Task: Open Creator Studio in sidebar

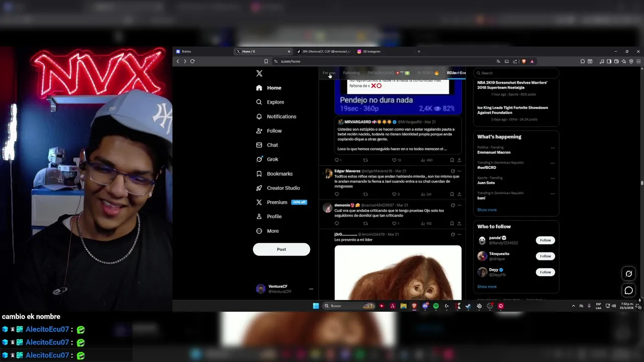Action: tap(278, 188)
